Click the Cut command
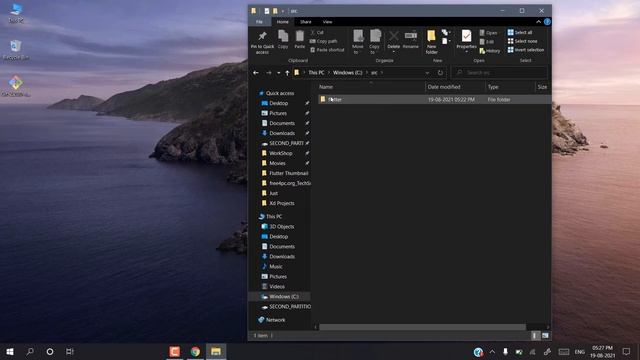The width and height of the screenshot is (640, 360). tap(317, 32)
